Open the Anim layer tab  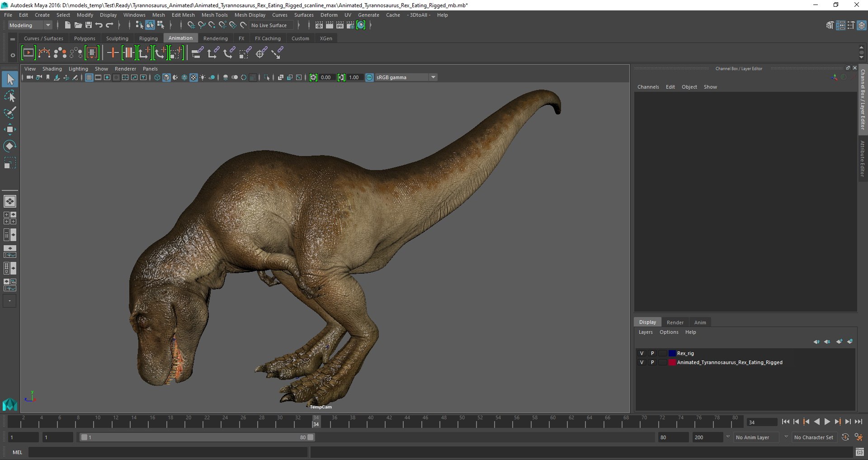pos(700,322)
